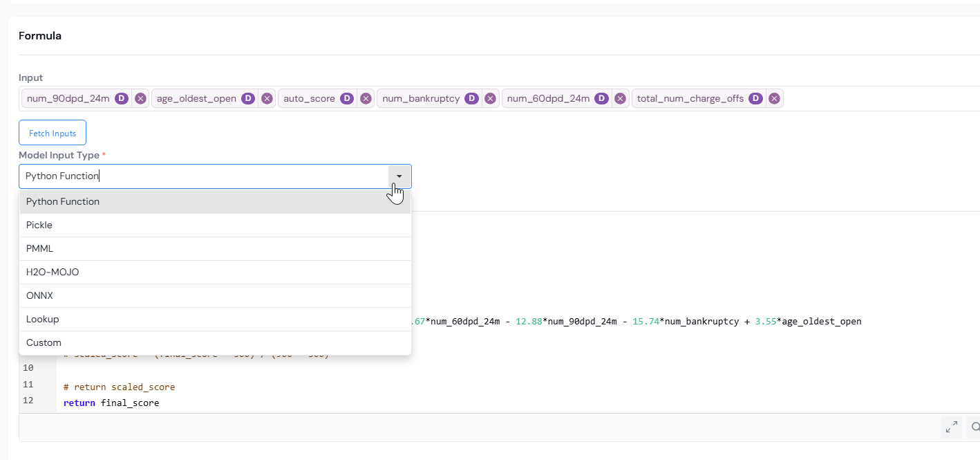This screenshot has width=980, height=460.
Task: Choose Lookup from the dropdown list
Action: pyautogui.click(x=215, y=320)
